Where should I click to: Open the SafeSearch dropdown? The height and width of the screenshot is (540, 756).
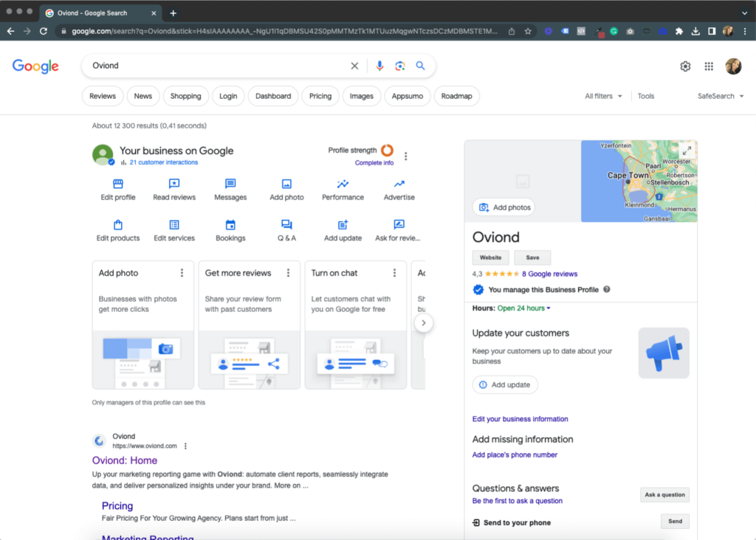point(721,97)
